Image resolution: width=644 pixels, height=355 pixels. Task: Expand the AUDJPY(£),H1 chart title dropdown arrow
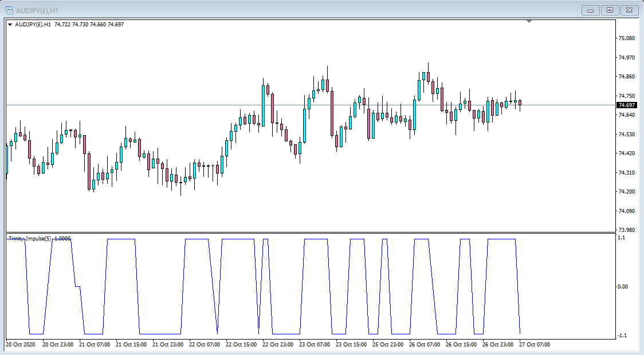click(10, 25)
